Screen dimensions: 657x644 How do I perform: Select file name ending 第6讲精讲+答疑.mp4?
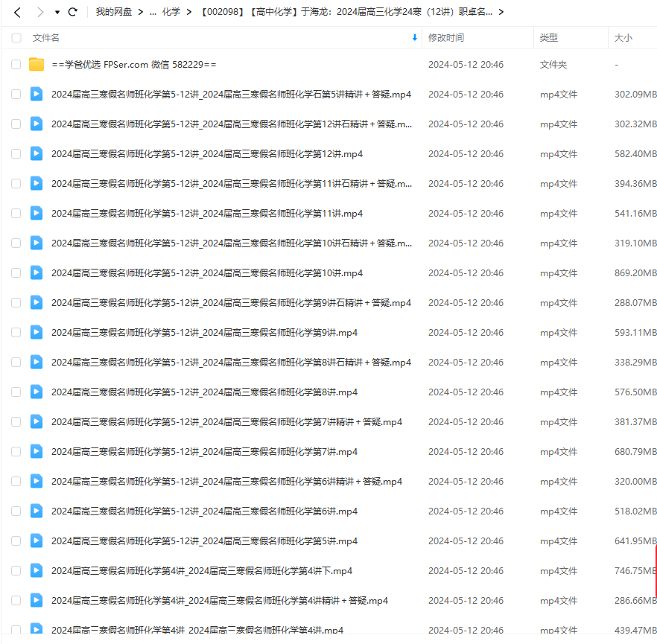(x=226, y=481)
